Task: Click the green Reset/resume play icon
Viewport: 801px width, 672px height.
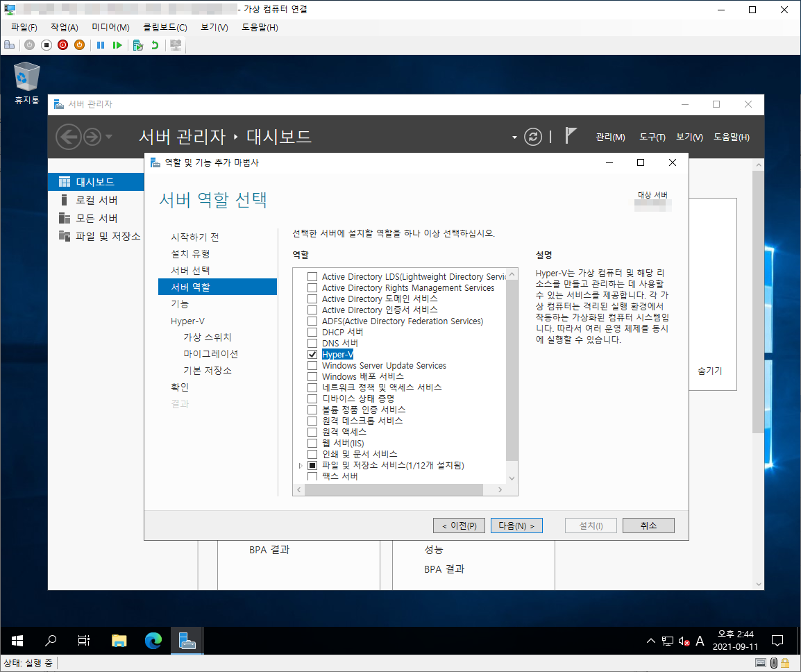Action: pyautogui.click(x=117, y=45)
